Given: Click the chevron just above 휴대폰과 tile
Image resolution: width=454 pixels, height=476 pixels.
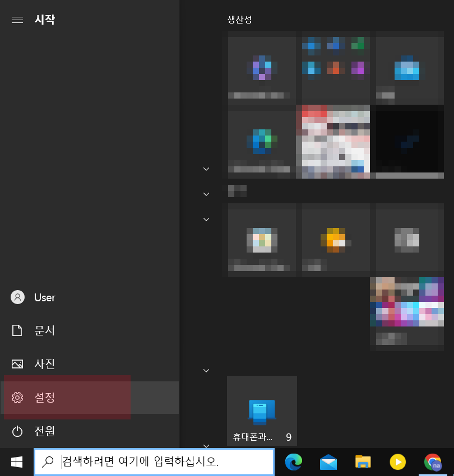Looking at the screenshot, I should click(206, 371).
